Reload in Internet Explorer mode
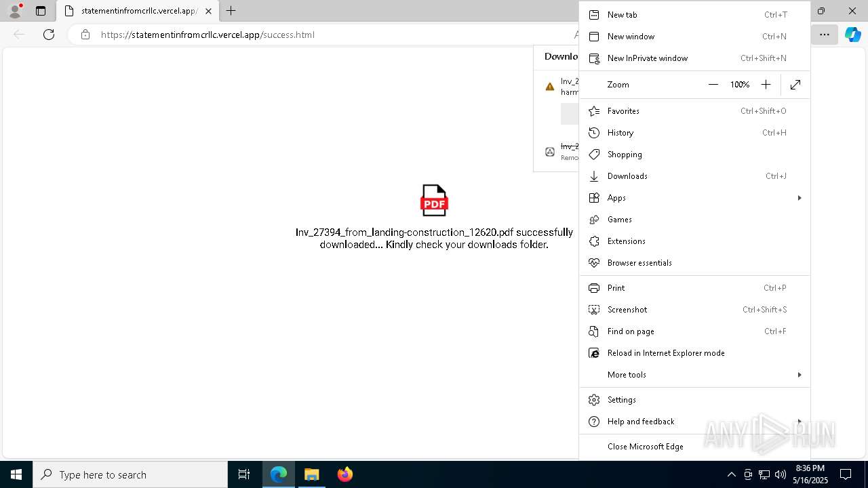 694,353
